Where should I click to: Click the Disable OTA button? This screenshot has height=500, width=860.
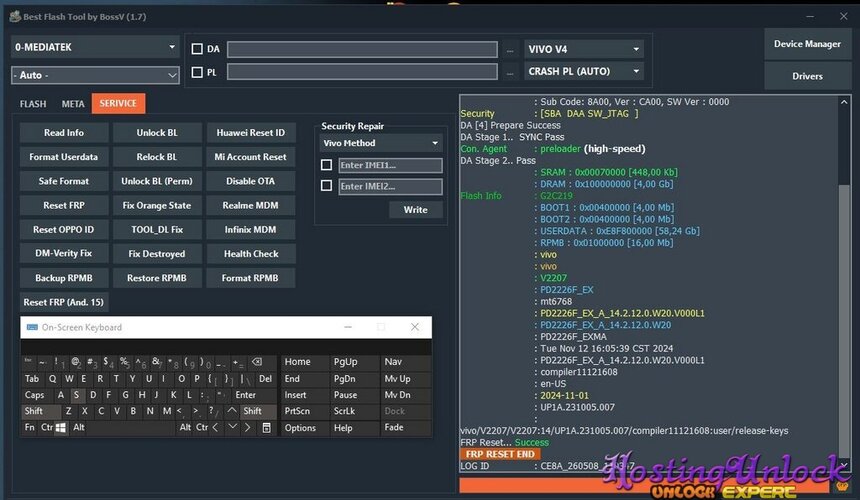click(x=250, y=181)
